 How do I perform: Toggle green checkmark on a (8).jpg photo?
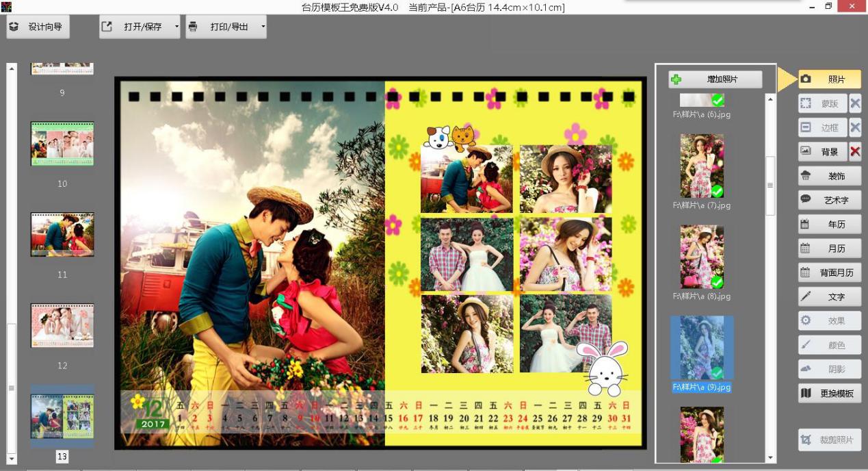717,282
